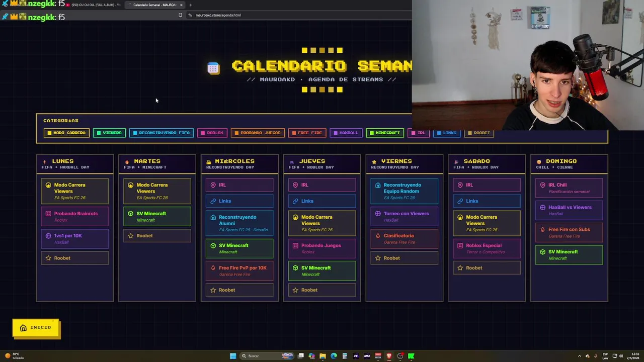Open the Jueves Modo Carrera Viewers card
644x362 pixels.
click(322, 223)
